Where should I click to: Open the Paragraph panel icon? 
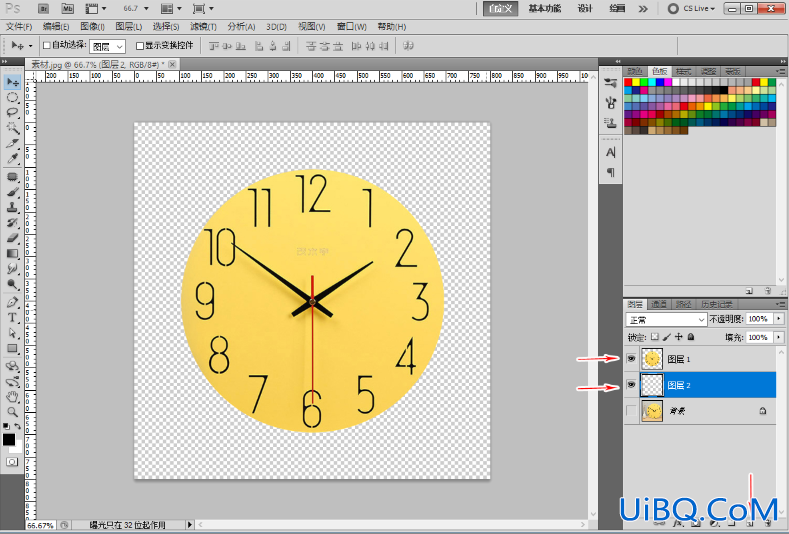pyautogui.click(x=611, y=173)
